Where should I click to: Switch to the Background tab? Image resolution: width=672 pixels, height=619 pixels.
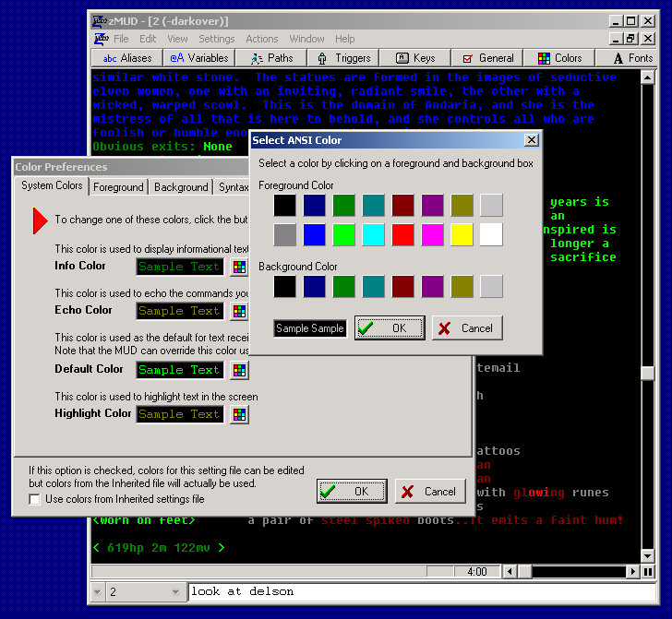[x=181, y=187]
